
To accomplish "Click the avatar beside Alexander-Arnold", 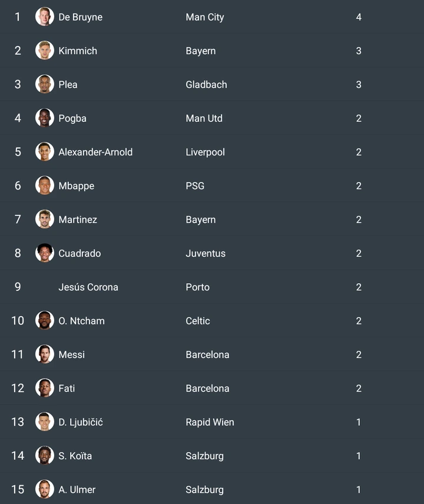I will point(45,152).
